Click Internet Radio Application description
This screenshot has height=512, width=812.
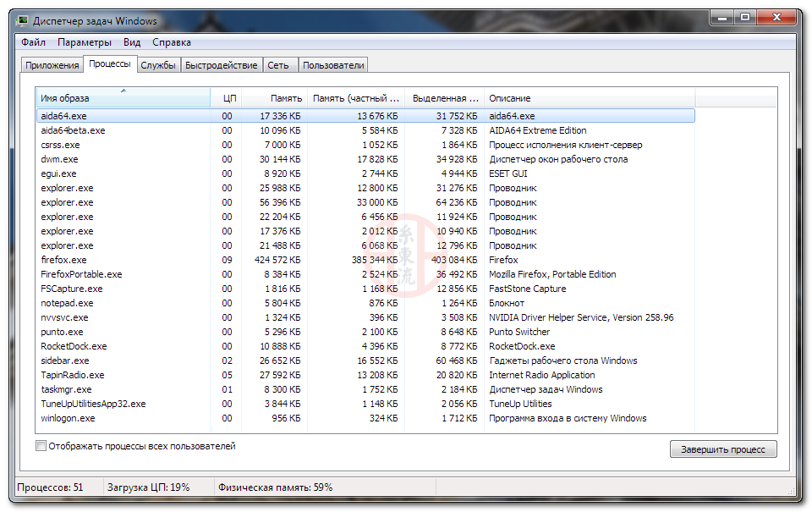pyautogui.click(x=541, y=375)
